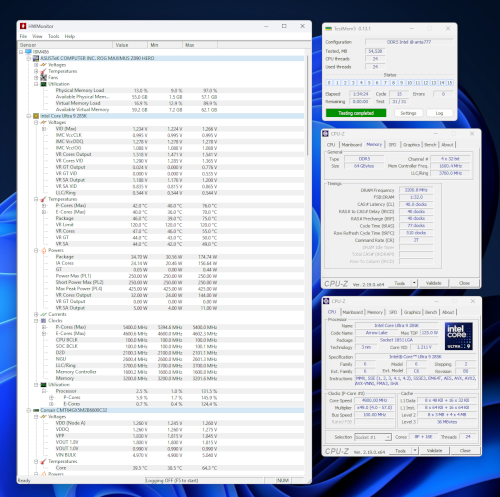Expand E-Cores (Max) under Intel Clocks

click(44, 334)
